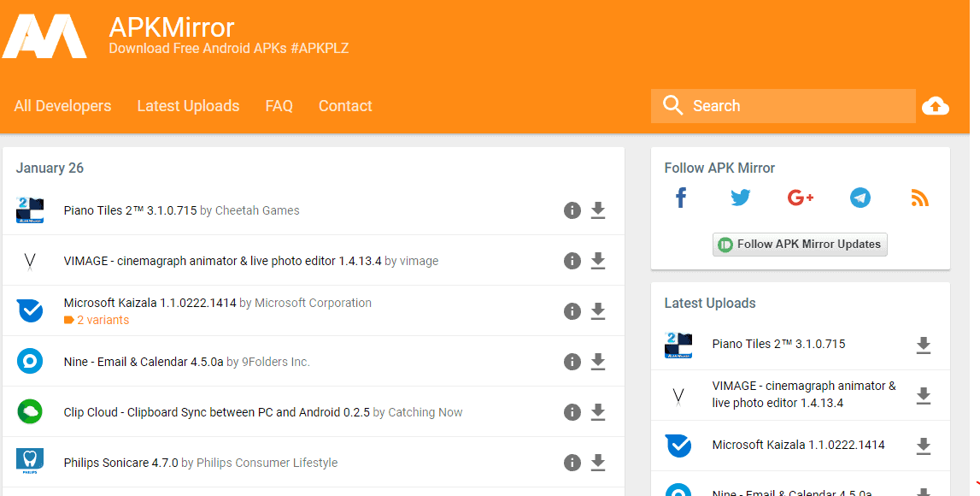Open the FAQ page
The width and height of the screenshot is (980, 496).
tap(279, 105)
